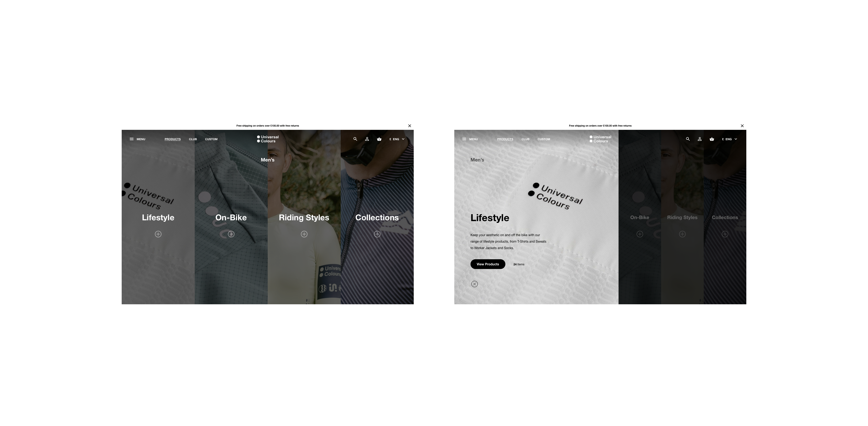Click the CUSTOM navigation link
Screen dimensions: 868x426
(211, 139)
